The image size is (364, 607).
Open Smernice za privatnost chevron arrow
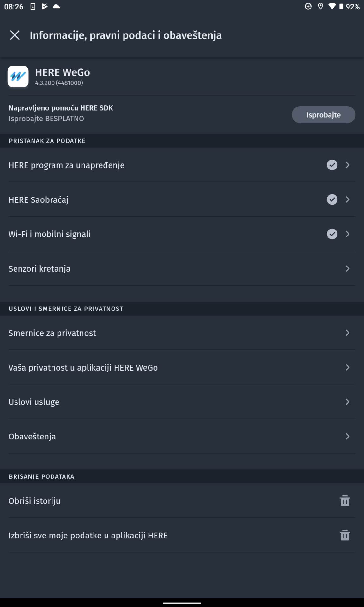[348, 333]
